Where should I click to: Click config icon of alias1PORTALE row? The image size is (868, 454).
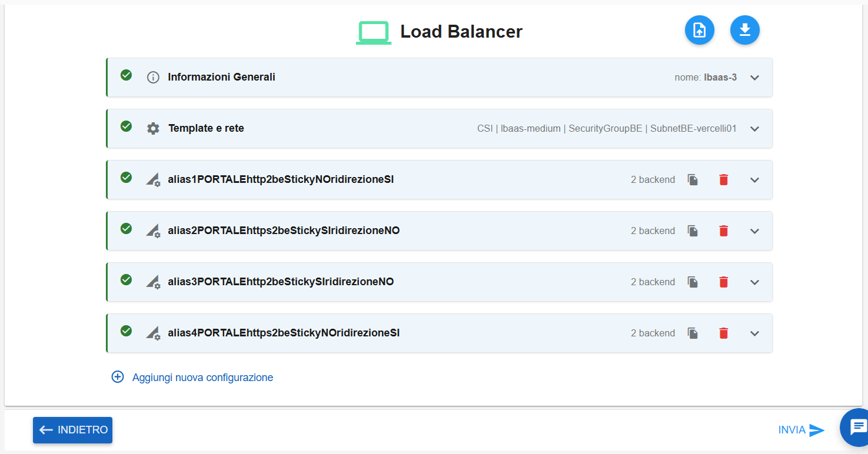(x=153, y=180)
